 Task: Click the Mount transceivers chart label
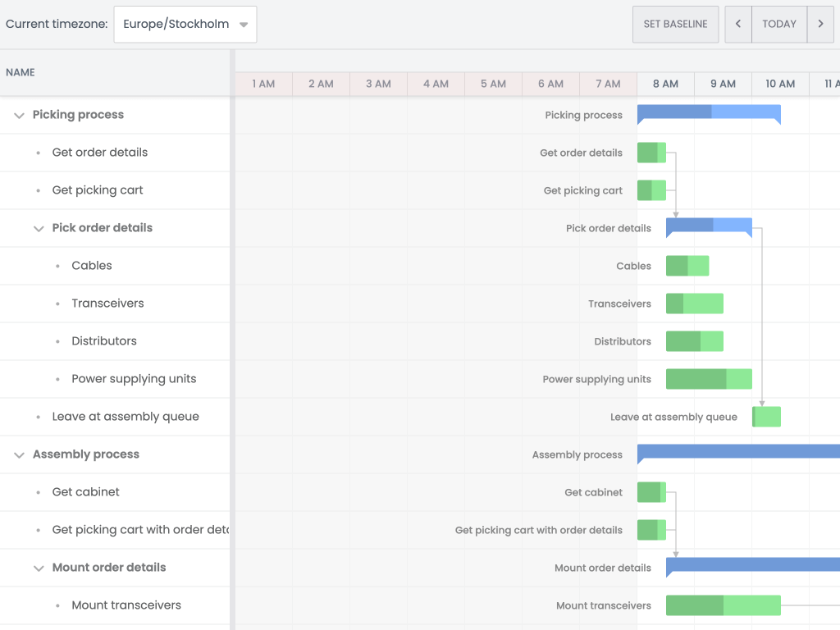(x=603, y=605)
